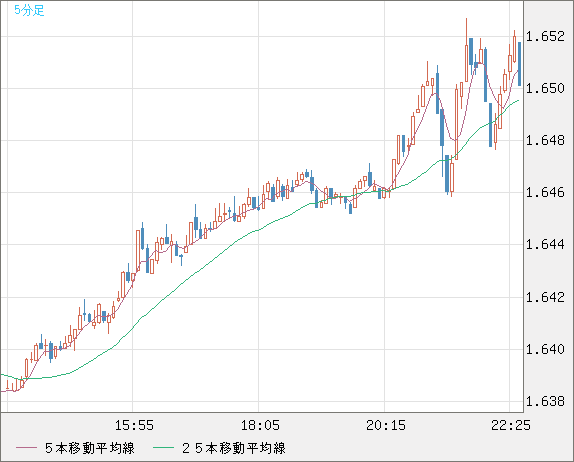Screen dimensions: 574x462
Task: Click the 1.640 price axis label
Action: [545, 349]
